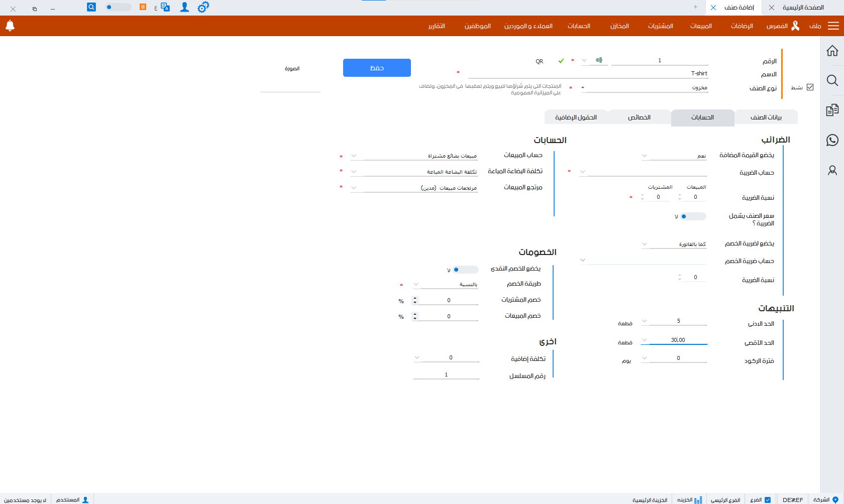Expand طريقة الخصم discount method dropdown
This screenshot has width=844, height=504.
416,285
